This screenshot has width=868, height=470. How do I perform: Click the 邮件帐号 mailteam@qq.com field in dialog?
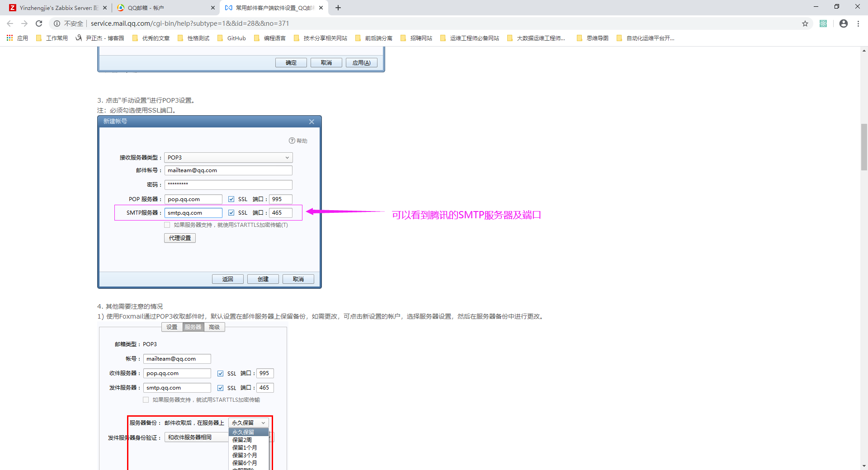pos(228,170)
